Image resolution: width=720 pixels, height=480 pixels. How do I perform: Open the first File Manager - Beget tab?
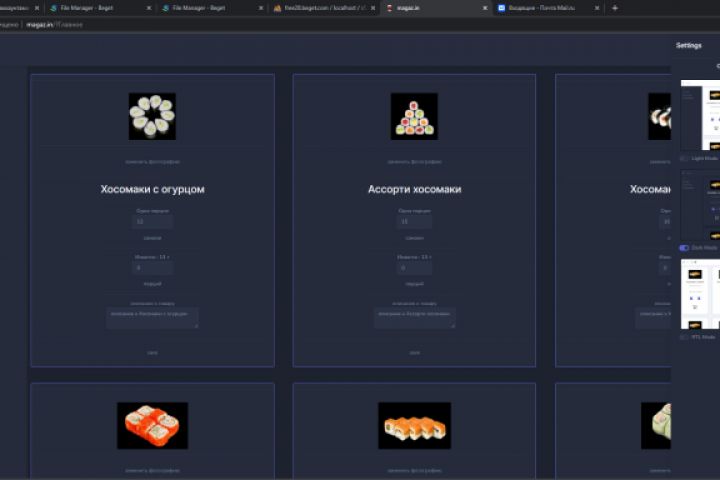[99, 8]
